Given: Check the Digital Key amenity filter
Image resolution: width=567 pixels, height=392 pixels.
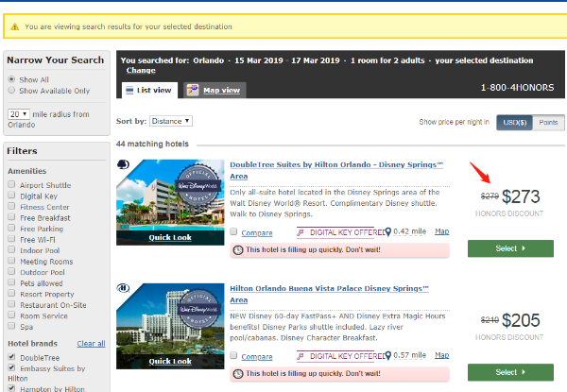Looking at the screenshot, I should point(11,196).
